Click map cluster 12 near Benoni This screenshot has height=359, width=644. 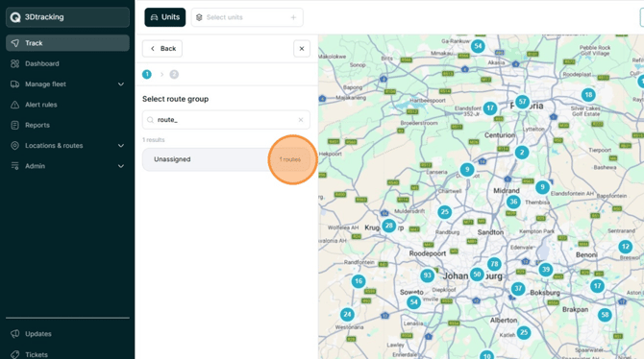point(626,247)
